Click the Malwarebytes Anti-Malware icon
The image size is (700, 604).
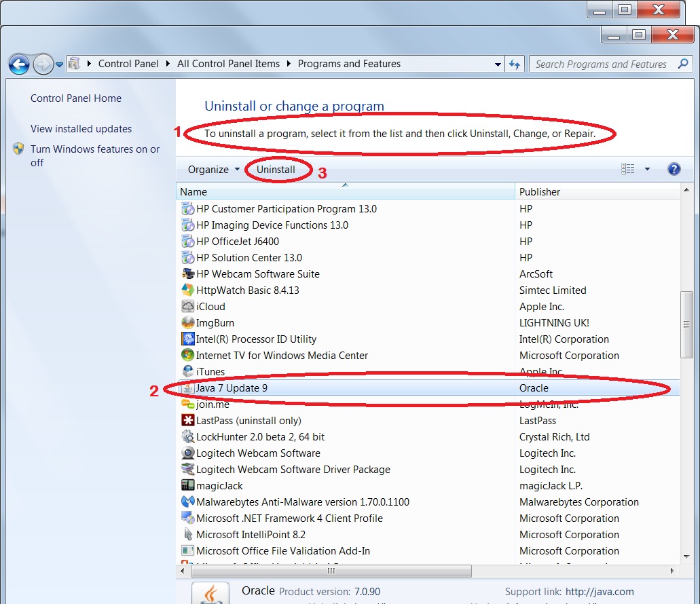(x=187, y=502)
